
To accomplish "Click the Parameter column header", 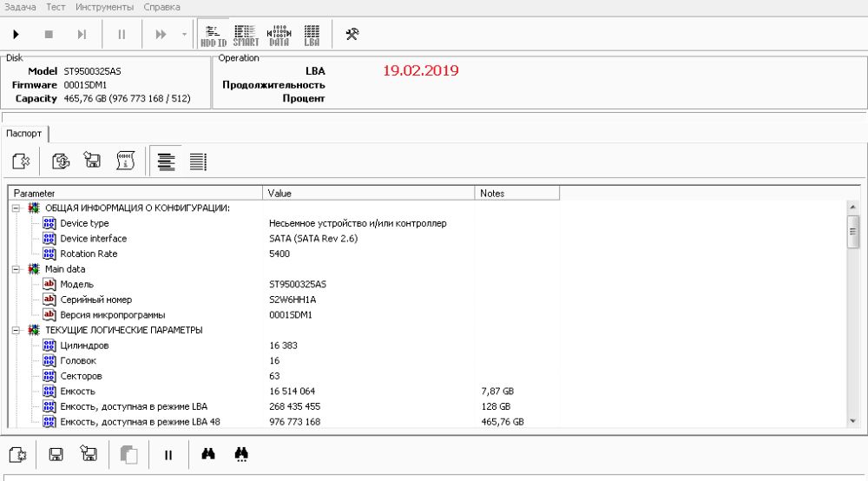I will click(x=135, y=193).
